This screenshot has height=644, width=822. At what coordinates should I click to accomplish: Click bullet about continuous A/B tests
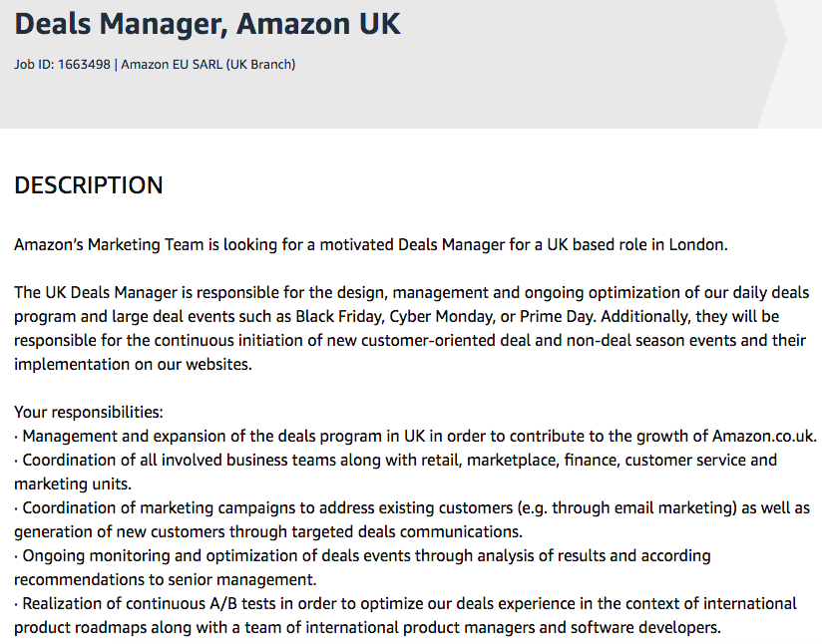click(405, 615)
